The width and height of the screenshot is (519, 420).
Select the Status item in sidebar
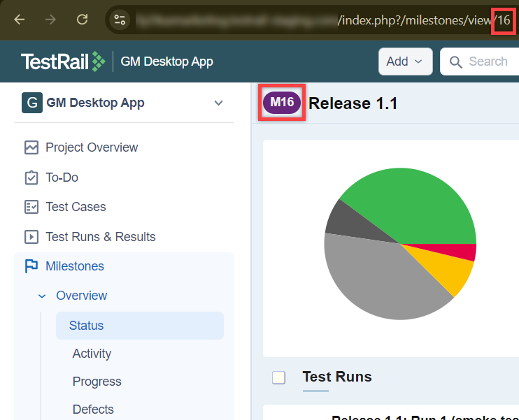tap(86, 326)
